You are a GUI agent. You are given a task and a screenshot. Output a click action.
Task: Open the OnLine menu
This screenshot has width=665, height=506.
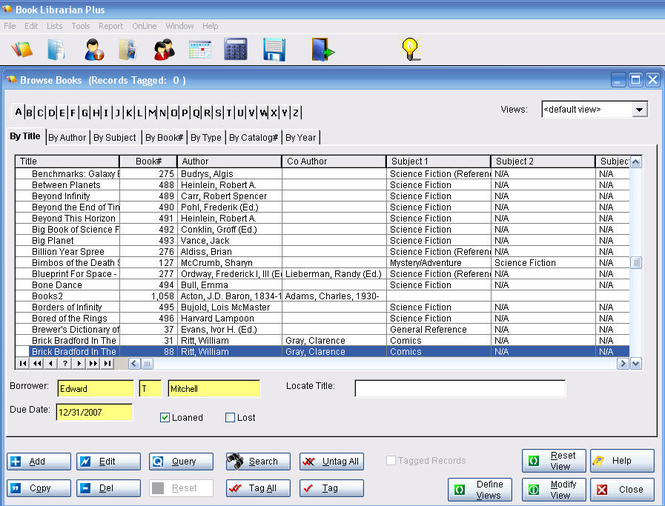coord(144,26)
